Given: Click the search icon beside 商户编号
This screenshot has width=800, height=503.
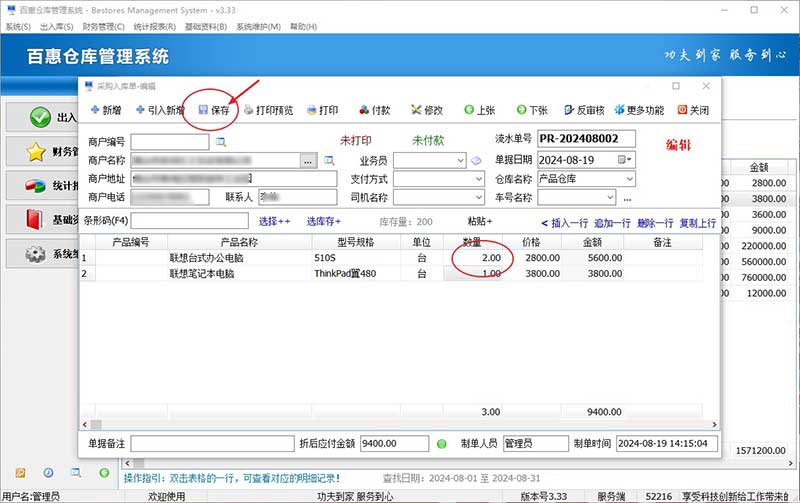Looking at the screenshot, I should tap(222, 142).
